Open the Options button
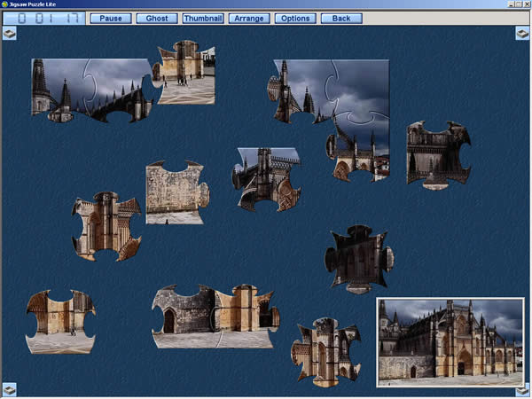The width and height of the screenshot is (532, 399). pyautogui.click(x=295, y=19)
